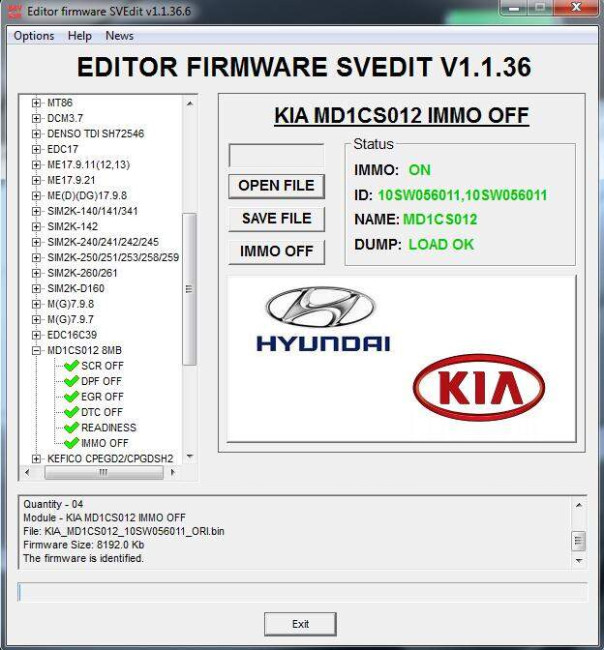This screenshot has height=650, width=604.
Task: Select DPF OFF tree item
Action: click(x=101, y=381)
